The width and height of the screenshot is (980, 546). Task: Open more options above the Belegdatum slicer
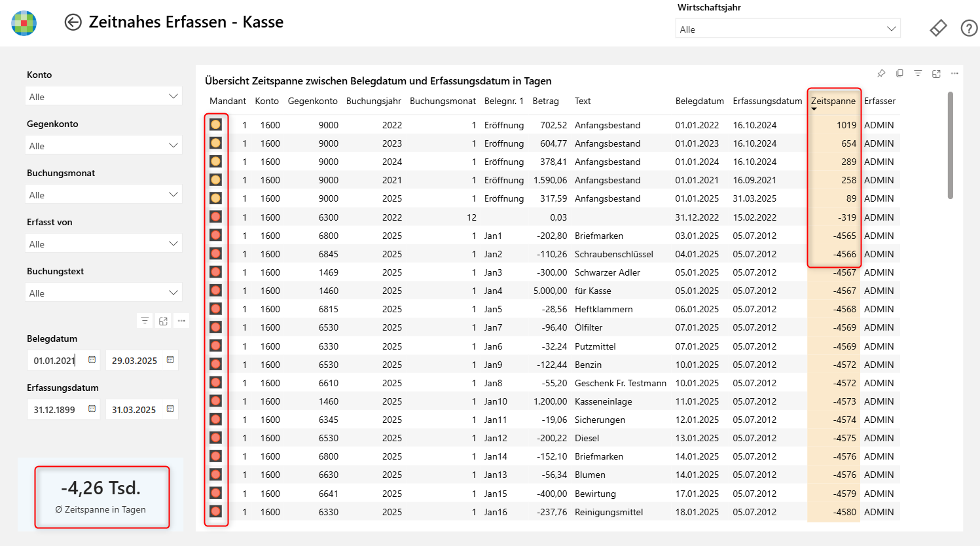coord(181,321)
